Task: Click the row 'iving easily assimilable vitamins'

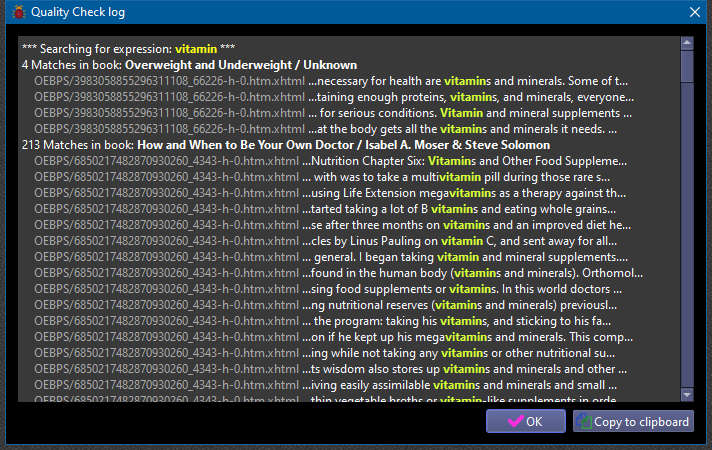Action: (326, 385)
